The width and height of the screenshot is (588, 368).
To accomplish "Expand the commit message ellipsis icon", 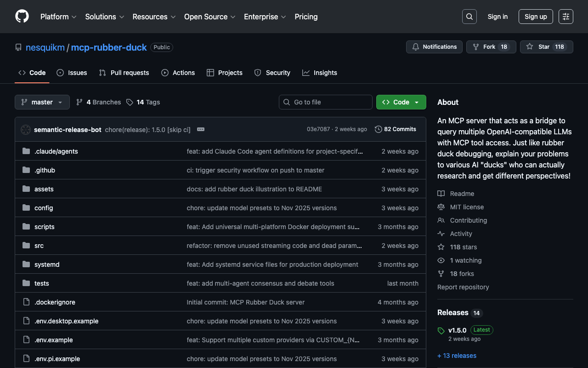I will coord(201,129).
